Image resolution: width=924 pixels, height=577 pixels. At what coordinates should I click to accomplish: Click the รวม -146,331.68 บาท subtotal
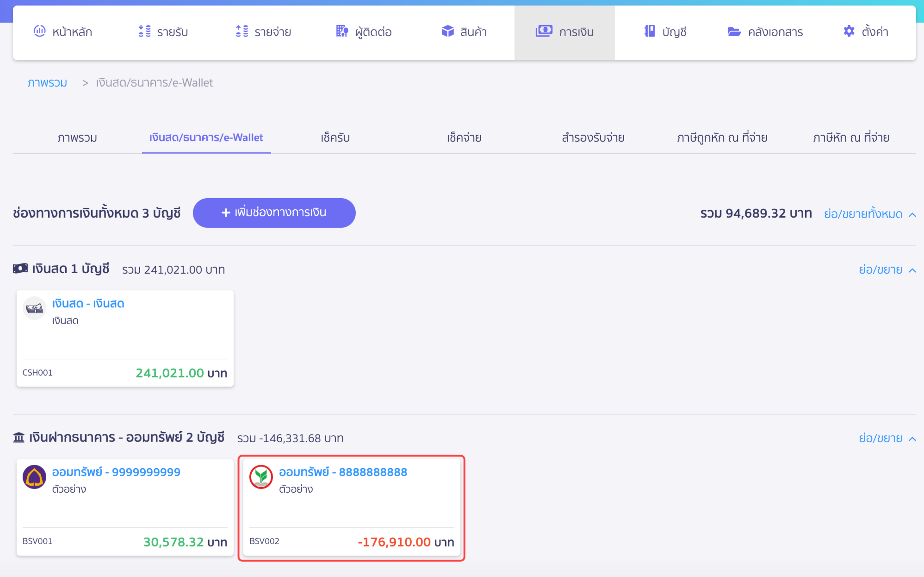tap(290, 438)
